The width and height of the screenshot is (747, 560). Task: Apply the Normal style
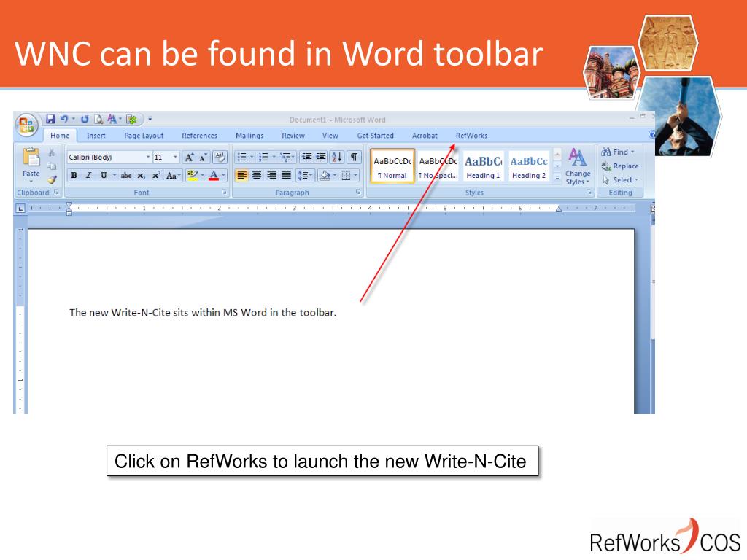coord(392,166)
